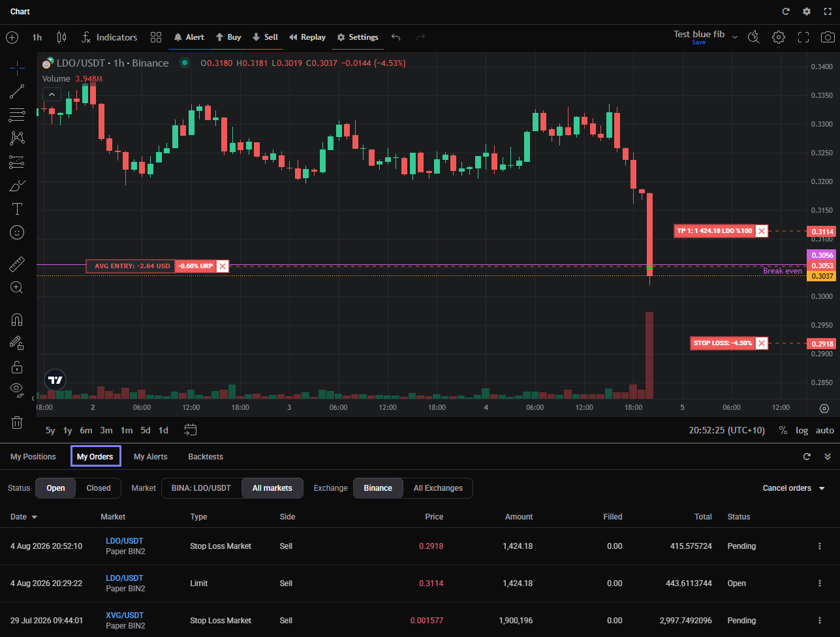Set chart range to 1m

[x=127, y=430]
